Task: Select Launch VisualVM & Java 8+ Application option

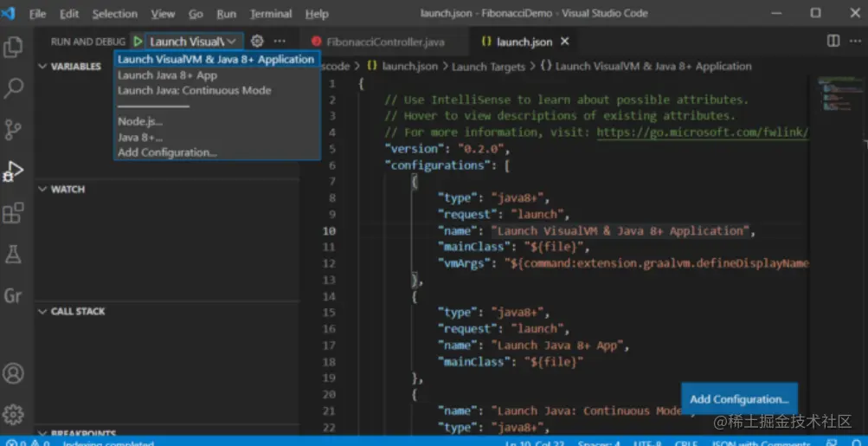Action: coord(216,59)
